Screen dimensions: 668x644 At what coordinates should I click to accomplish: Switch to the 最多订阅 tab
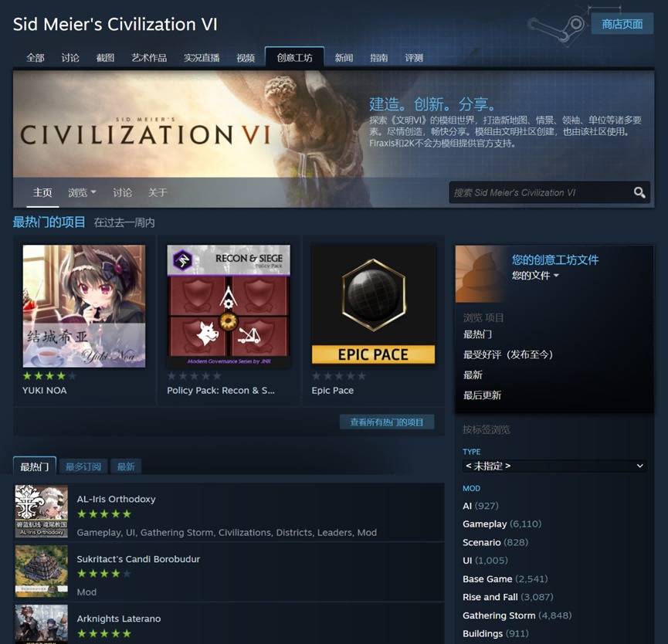point(83,467)
